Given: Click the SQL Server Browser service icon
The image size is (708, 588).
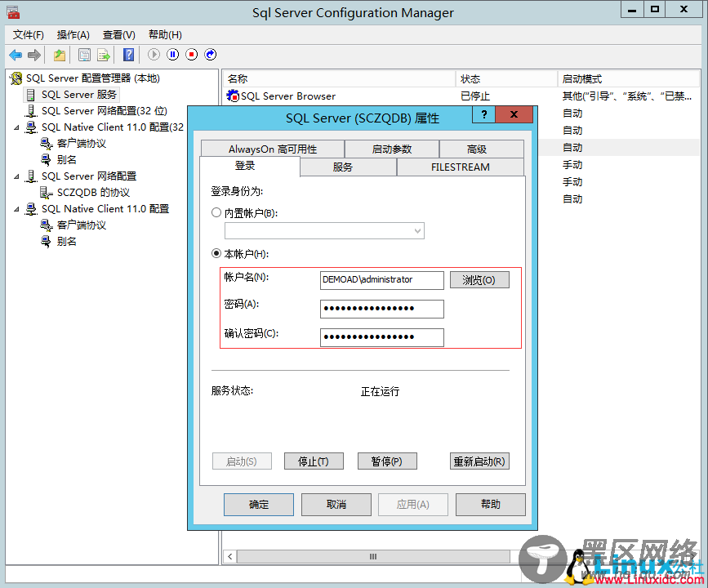Looking at the screenshot, I should (x=233, y=96).
